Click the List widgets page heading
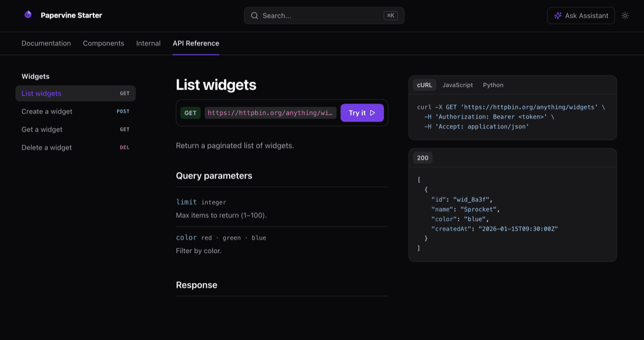This screenshot has height=340, width=644. [216, 85]
